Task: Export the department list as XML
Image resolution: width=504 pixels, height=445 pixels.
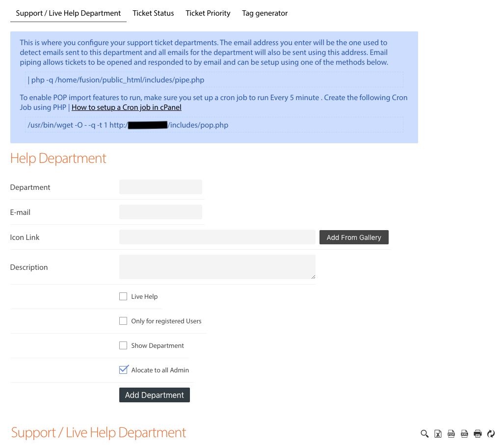Action: pos(464,434)
